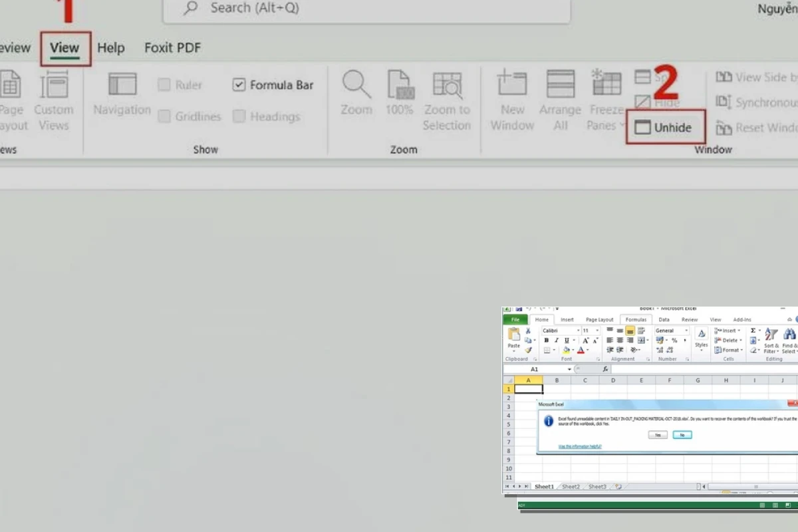The image size is (798, 532).
Task: Click the fx insert function icon
Action: [606, 369]
